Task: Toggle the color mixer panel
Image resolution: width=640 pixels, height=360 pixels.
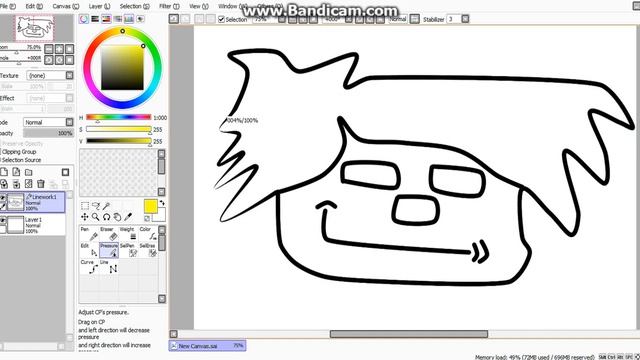Action: (x=118, y=19)
